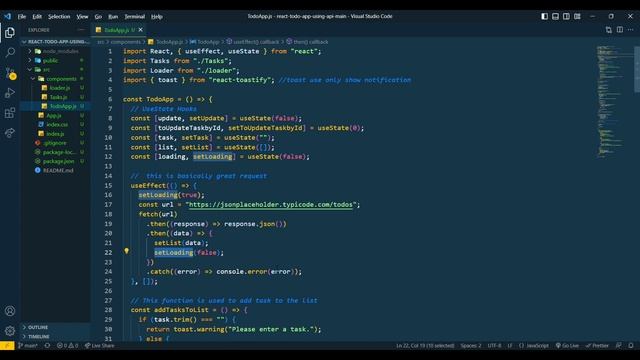Image resolution: width=640 pixels, height=360 pixels.
Task: Click the feedback icon in the status bar
Action: coord(619,345)
